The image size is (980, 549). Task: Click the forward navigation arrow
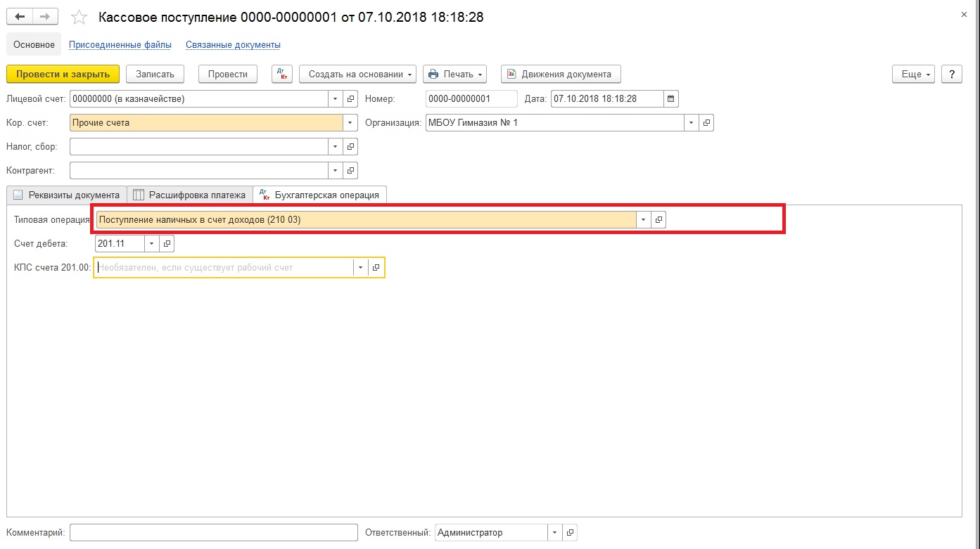tap(45, 17)
